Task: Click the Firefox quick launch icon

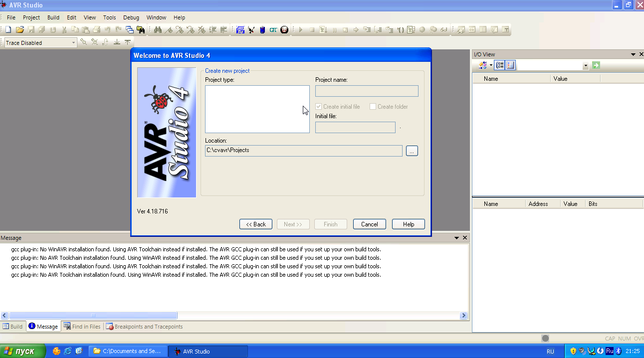Action: tap(56, 351)
